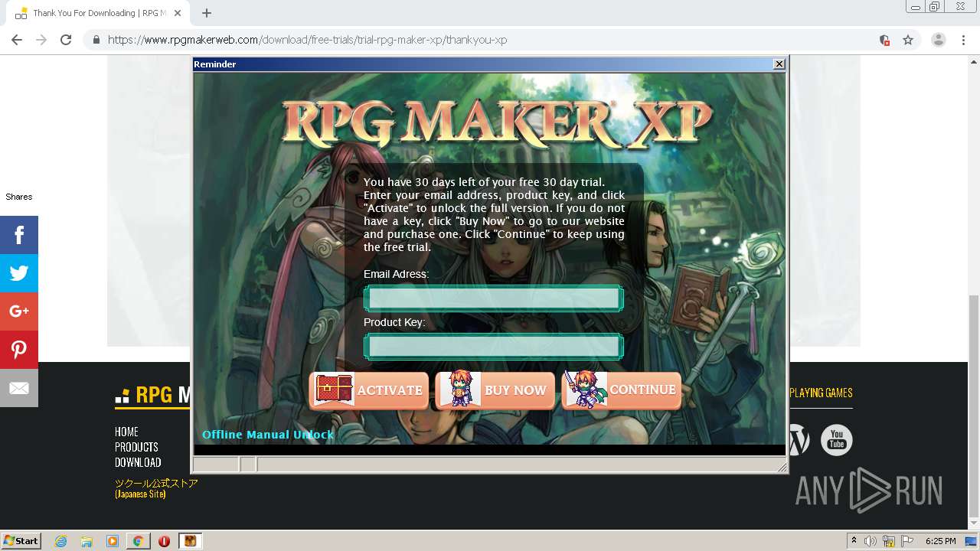
Task: Open the Download footer link
Action: [138, 462]
